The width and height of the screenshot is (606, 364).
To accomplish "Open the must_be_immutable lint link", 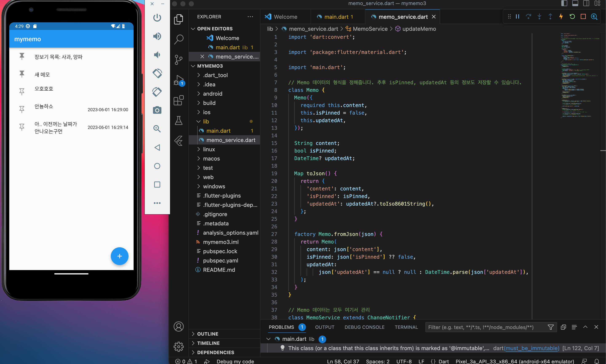I will point(531,348).
